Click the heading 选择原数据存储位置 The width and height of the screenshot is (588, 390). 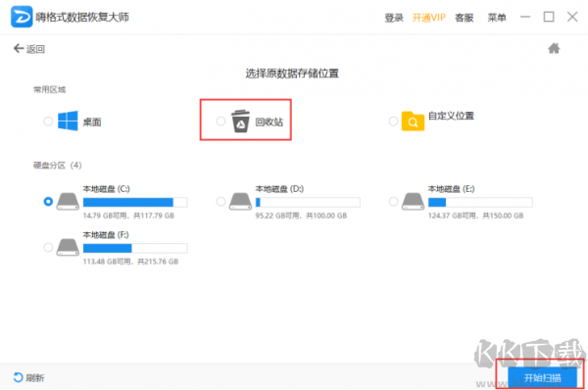(x=292, y=73)
